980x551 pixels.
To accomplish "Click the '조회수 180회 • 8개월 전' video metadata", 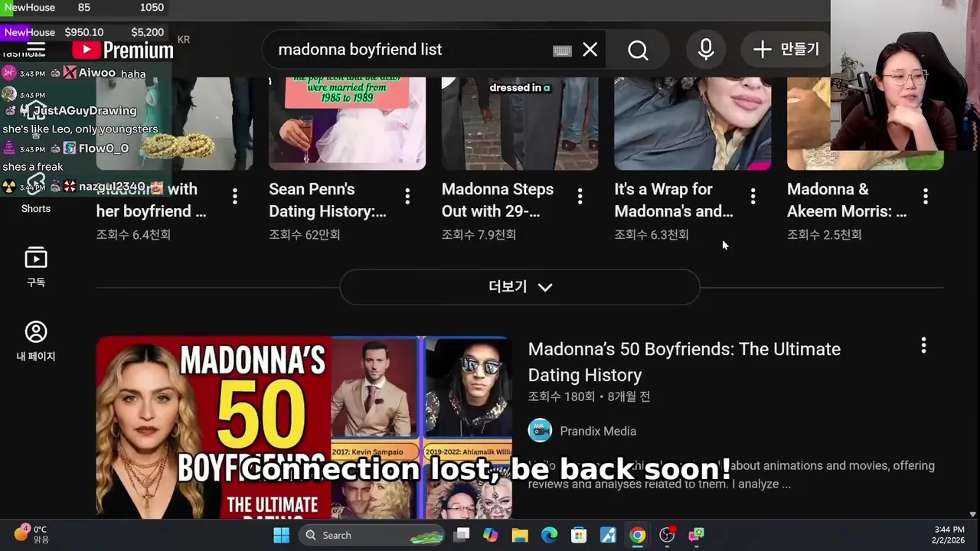I will (x=589, y=397).
